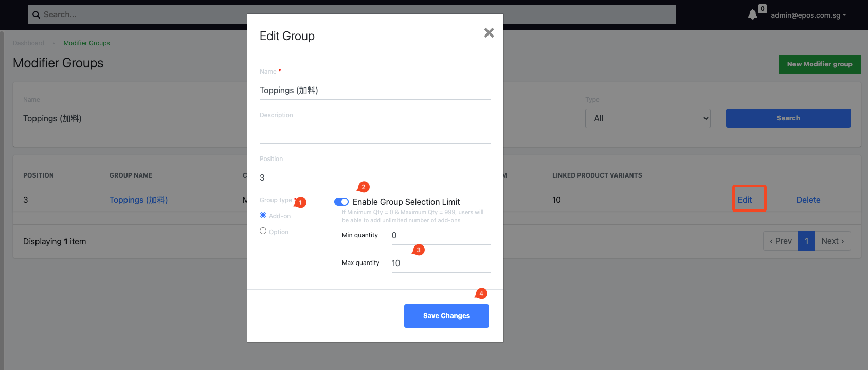868x370 pixels.
Task: Click the LINKED PRODUCT VARIANTS column header
Action: click(x=597, y=175)
